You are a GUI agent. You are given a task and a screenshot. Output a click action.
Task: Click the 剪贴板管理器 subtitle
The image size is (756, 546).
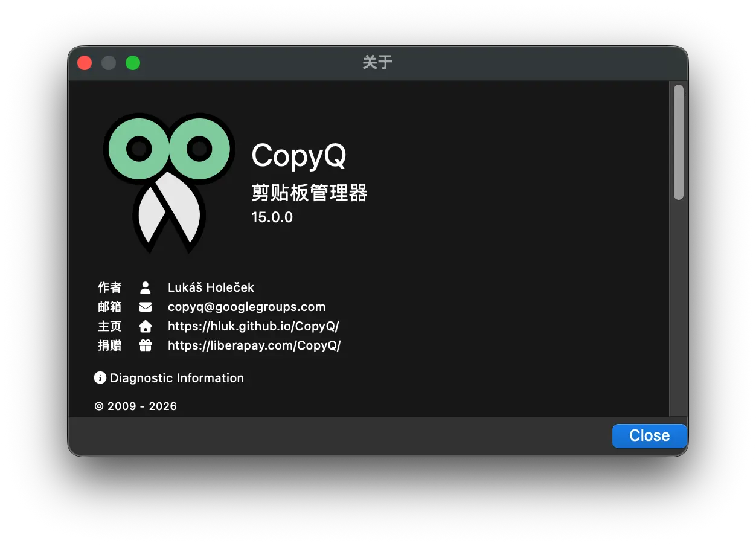point(309,193)
